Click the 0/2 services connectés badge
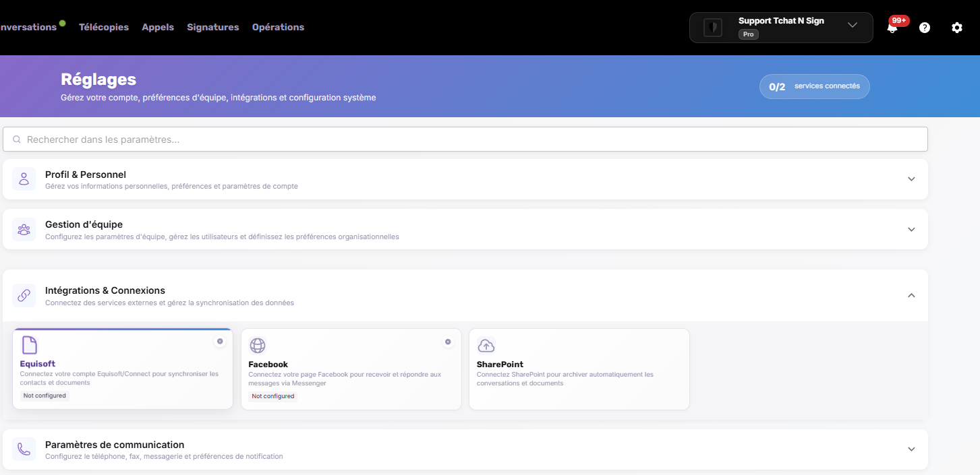Image resolution: width=980 pixels, height=475 pixels. pyautogui.click(x=815, y=86)
